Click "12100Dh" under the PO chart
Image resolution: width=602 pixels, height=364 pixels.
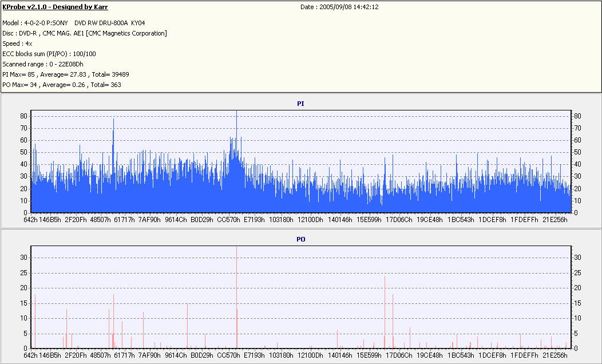click(x=310, y=355)
